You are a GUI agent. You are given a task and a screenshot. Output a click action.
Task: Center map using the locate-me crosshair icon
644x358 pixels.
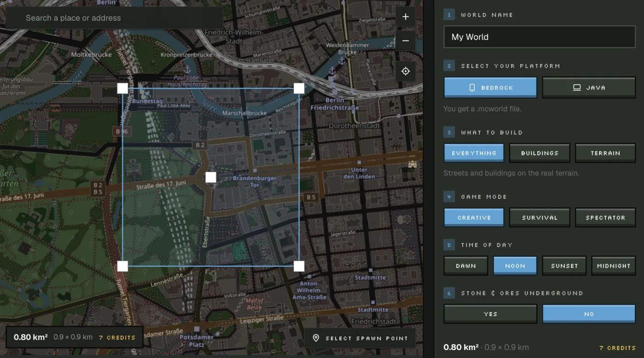coord(405,71)
